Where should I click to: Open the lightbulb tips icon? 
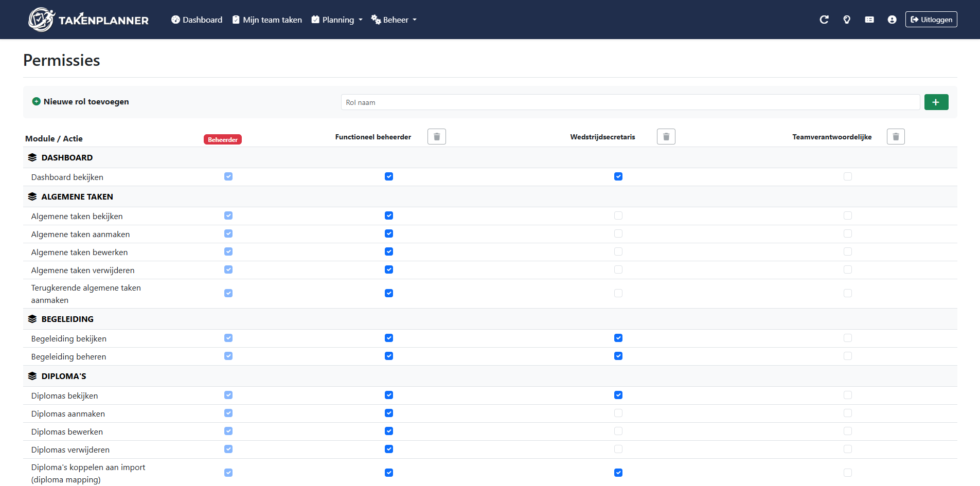pyautogui.click(x=847, y=19)
